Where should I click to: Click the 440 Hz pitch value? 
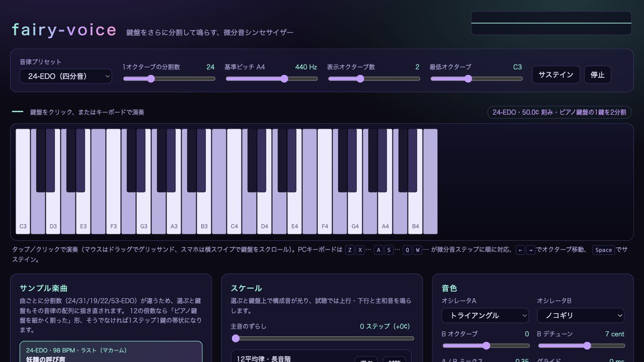[306, 67]
